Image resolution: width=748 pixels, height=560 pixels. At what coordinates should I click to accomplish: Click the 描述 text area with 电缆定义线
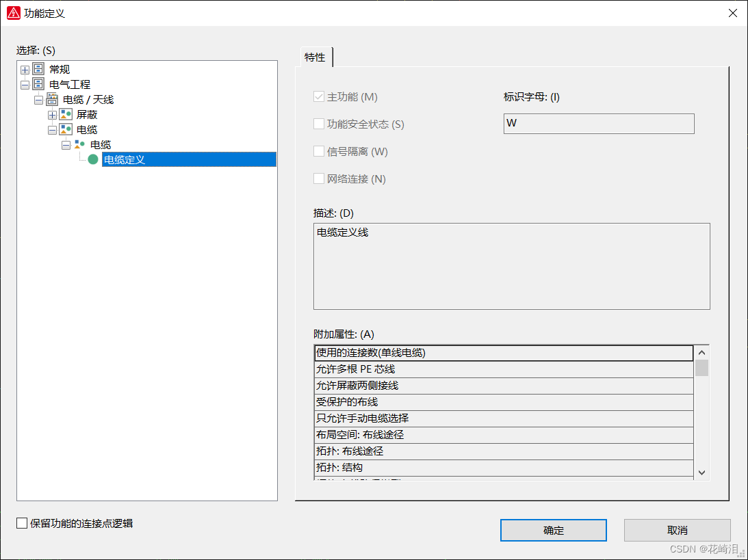pyautogui.click(x=511, y=266)
